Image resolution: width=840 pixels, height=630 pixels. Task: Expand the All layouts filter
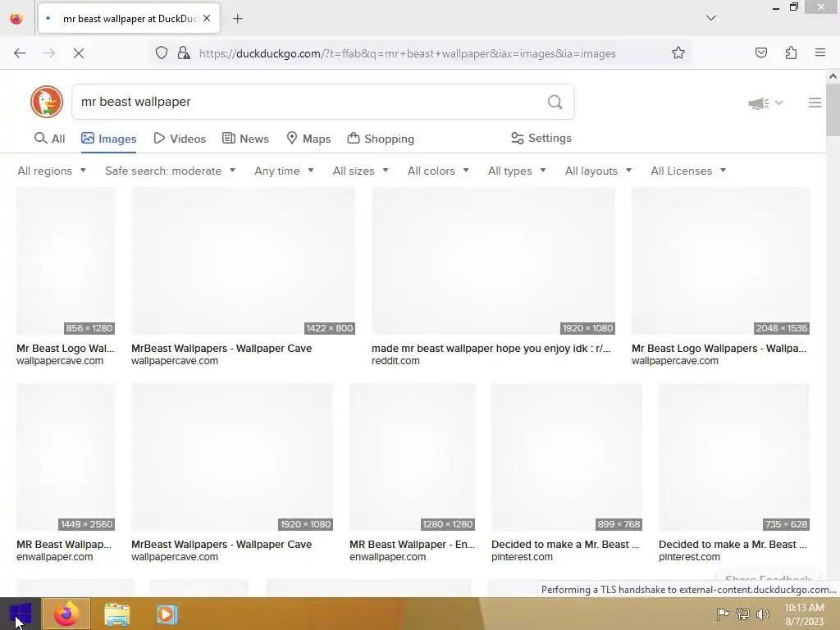coord(598,171)
